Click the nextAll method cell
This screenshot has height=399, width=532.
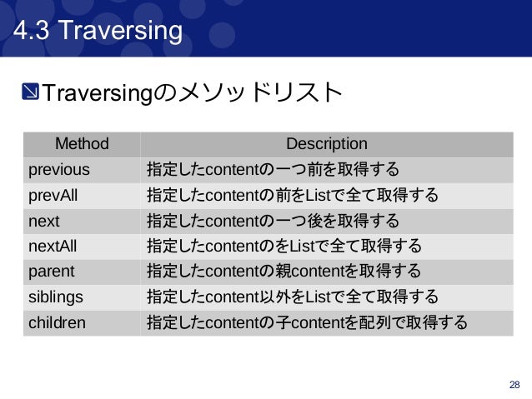click(x=82, y=247)
